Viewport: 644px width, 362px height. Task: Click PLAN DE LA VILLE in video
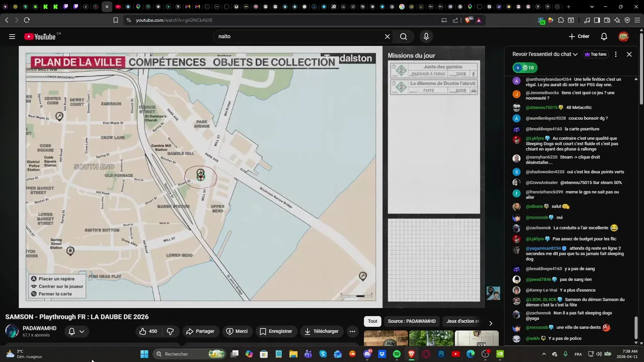pyautogui.click(x=77, y=62)
